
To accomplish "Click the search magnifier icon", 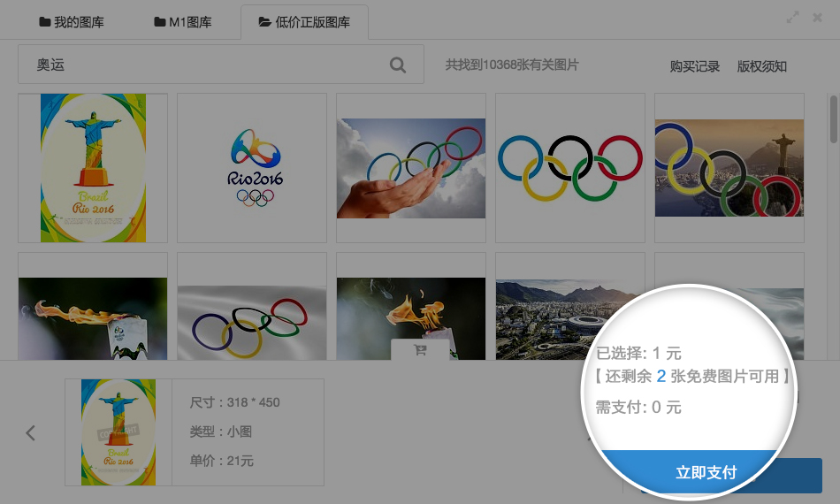I will (x=398, y=65).
